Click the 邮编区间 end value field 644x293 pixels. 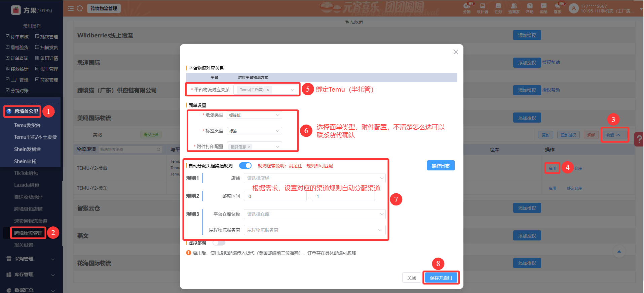[343, 196]
